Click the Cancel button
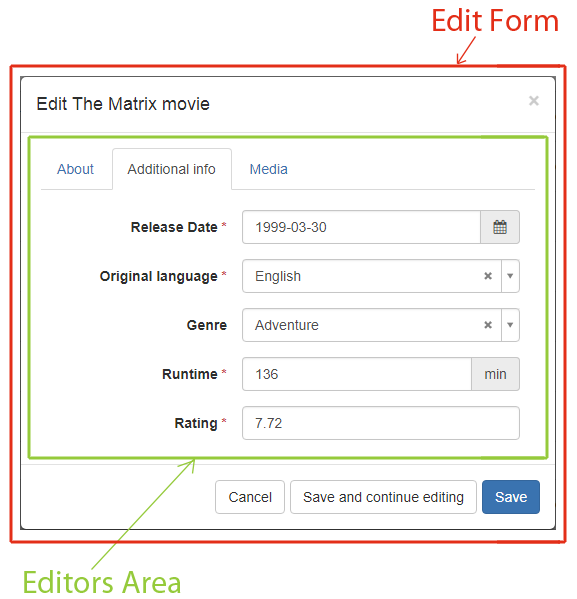Image resolution: width=577 pixels, height=599 pixels. click(250, 497)
